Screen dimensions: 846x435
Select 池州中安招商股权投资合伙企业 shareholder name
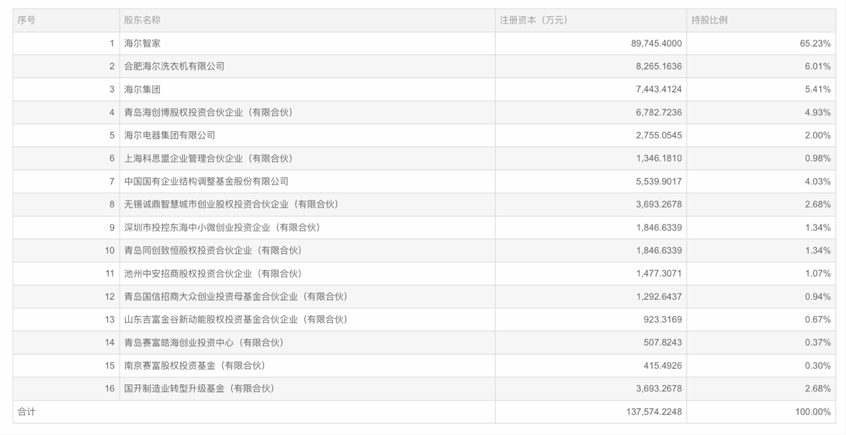pyautogui.click(x=212, y=273)
